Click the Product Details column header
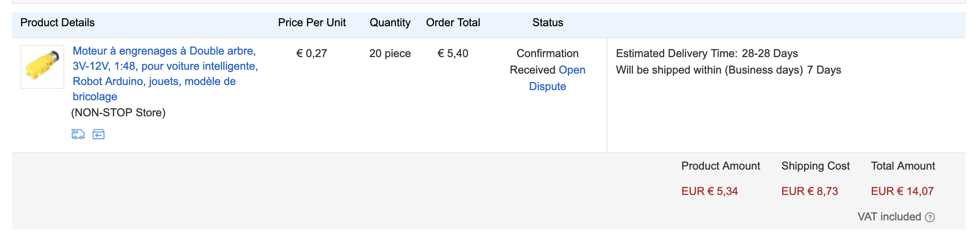The image size is (980, 247). point(57,22)
